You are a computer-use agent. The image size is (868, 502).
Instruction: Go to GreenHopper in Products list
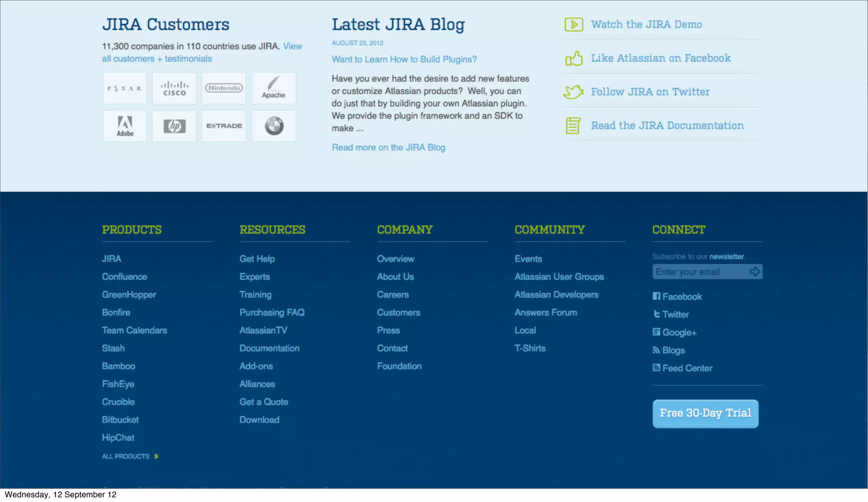(129, 294)
